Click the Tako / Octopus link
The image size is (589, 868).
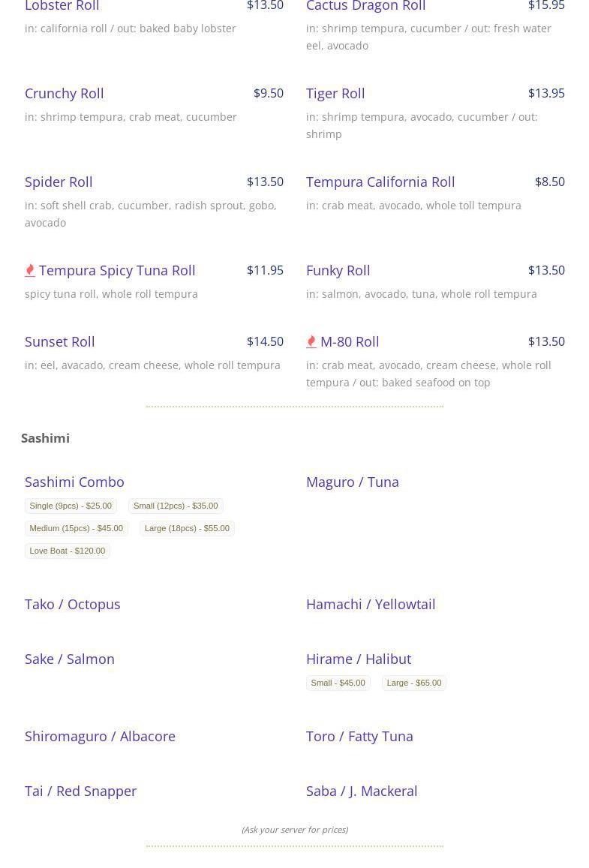pyautogui.click(x=72, y=604)
